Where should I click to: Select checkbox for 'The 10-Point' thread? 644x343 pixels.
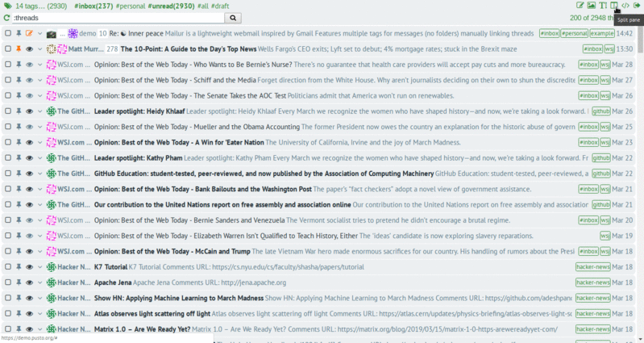click(8, 49)
